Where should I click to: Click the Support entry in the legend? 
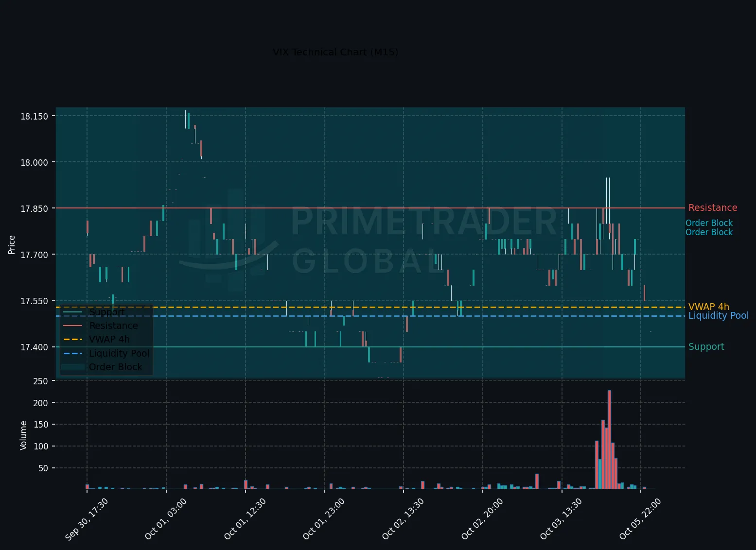coord(107,312)
